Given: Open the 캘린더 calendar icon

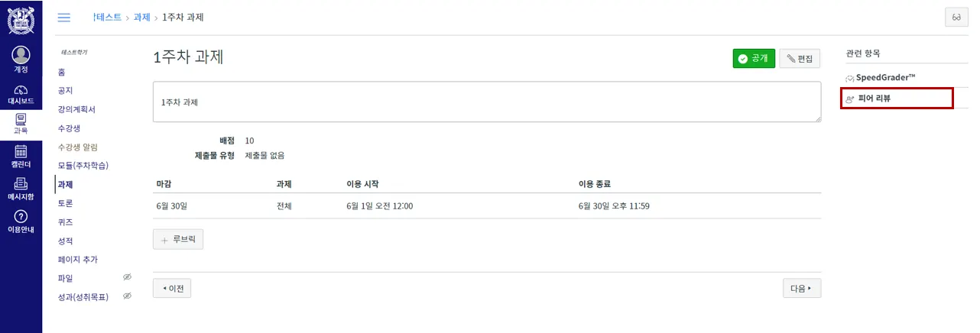Looking at the screenshot, I should [21, 152].
